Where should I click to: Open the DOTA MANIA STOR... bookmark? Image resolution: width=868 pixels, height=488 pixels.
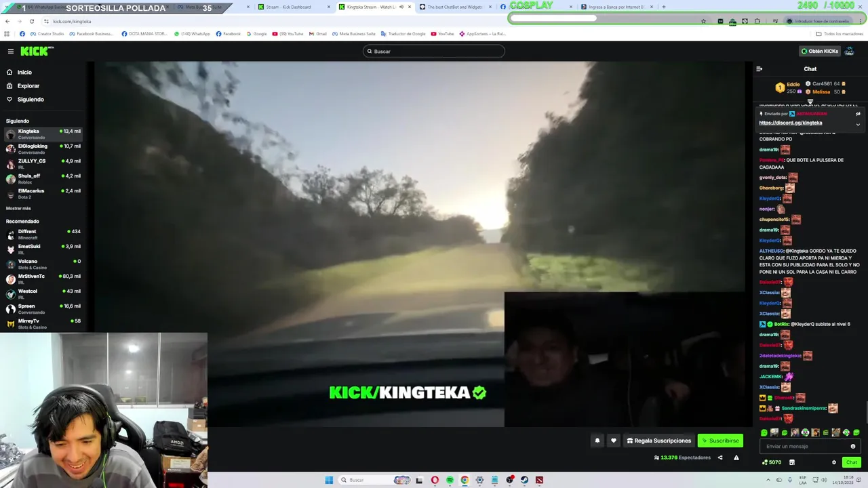(144, 34)
